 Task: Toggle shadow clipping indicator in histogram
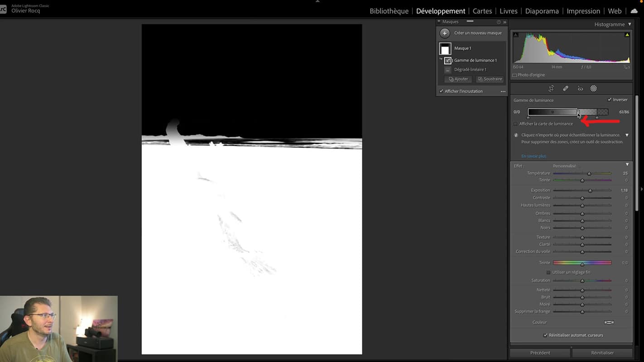(x=515, y=35)
